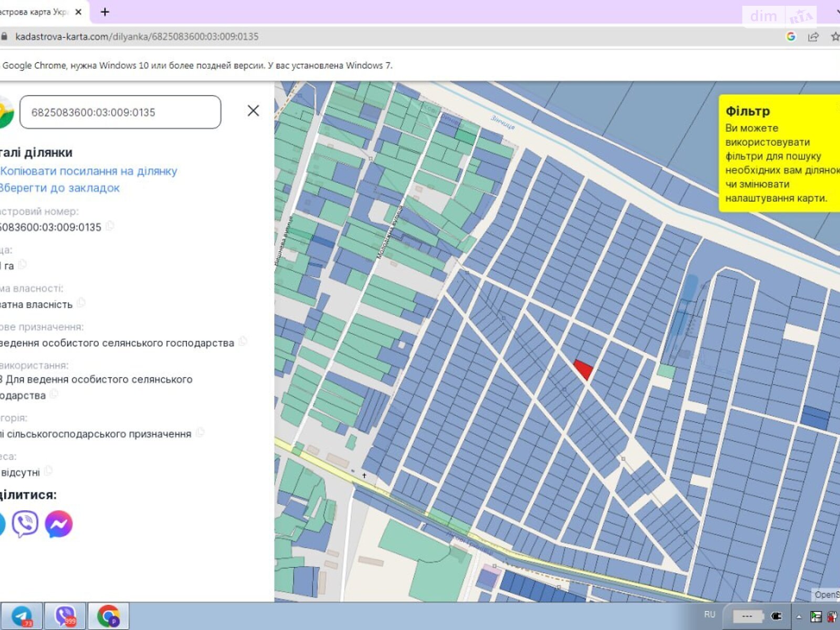Click the Google icon in address bar
The width and height of the screenshot is (840, 630).
pyautogui.click(x=791, y=36)
